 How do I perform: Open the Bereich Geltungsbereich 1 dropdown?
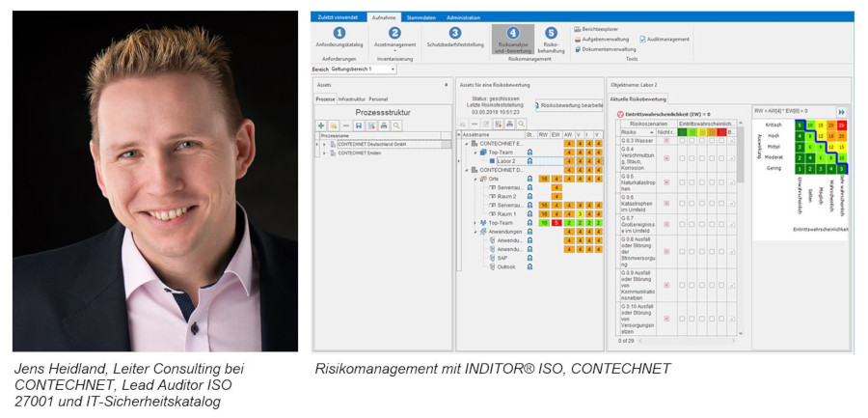point(393,70)
